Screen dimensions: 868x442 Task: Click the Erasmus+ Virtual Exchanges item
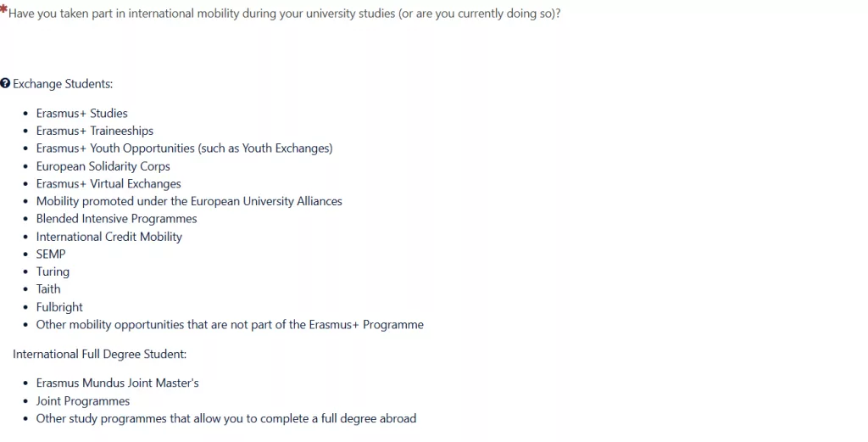tap(108, 184)
